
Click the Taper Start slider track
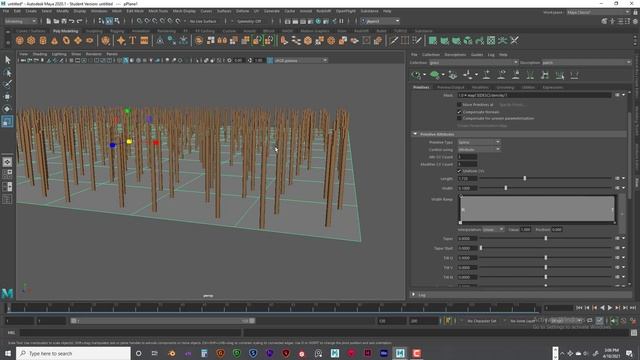(545, 248)
